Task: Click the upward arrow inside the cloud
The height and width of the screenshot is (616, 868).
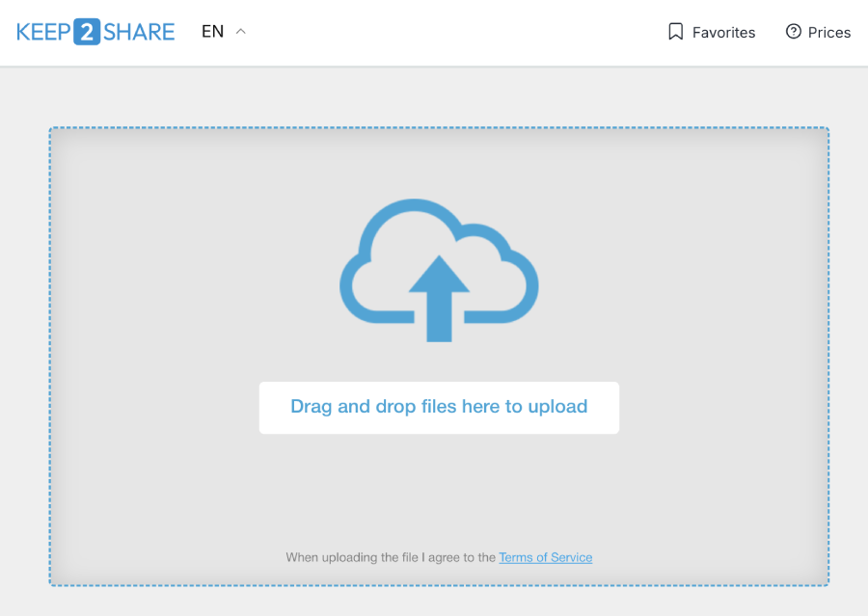Action: [x=439, y=294]
